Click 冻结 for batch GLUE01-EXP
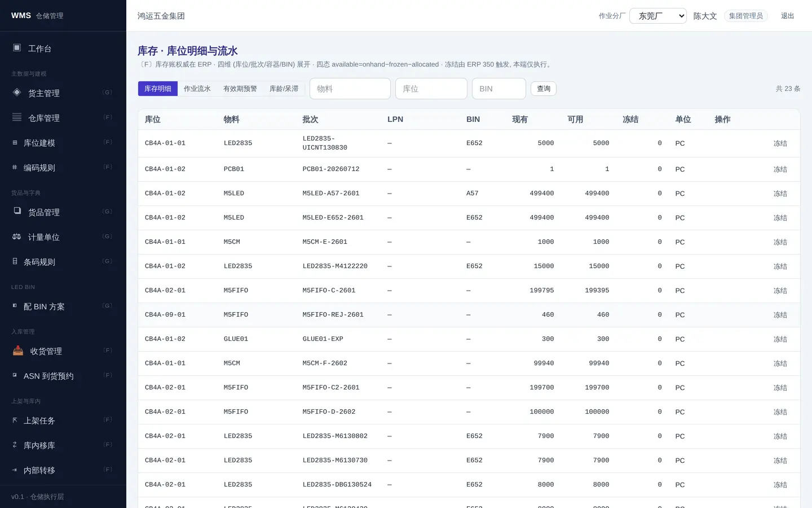This screenshot has height=508, width=812. [x=780, y=339]
